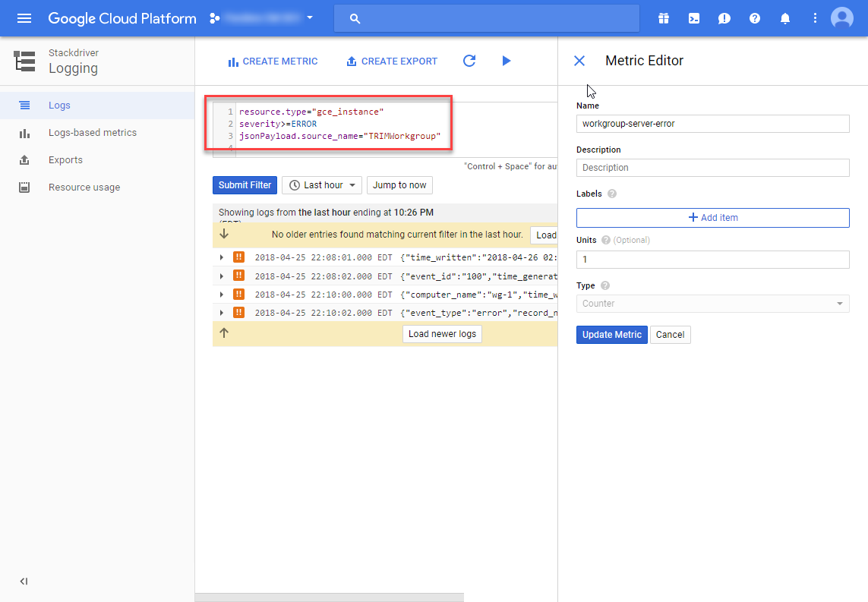Click the up arrow for newer logs
Viewport: 868px width, 602px height.
tap(223, 333)
